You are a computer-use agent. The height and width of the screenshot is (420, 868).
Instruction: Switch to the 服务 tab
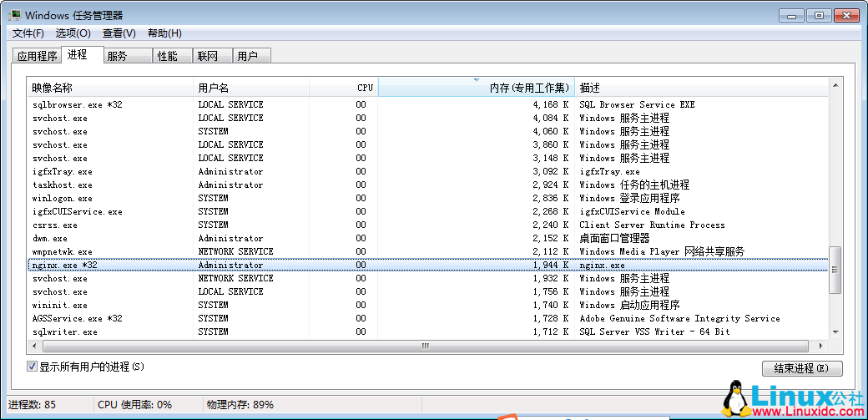coord(128,56)
